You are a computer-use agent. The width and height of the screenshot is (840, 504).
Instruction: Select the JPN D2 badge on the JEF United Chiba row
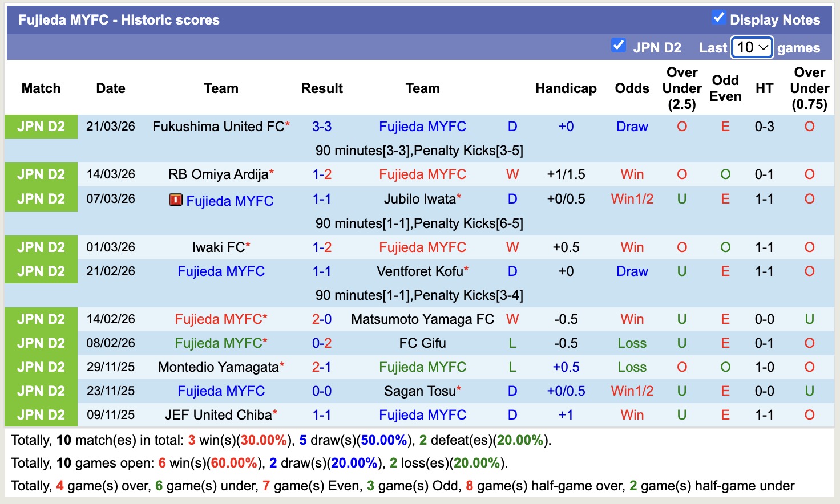41,414
